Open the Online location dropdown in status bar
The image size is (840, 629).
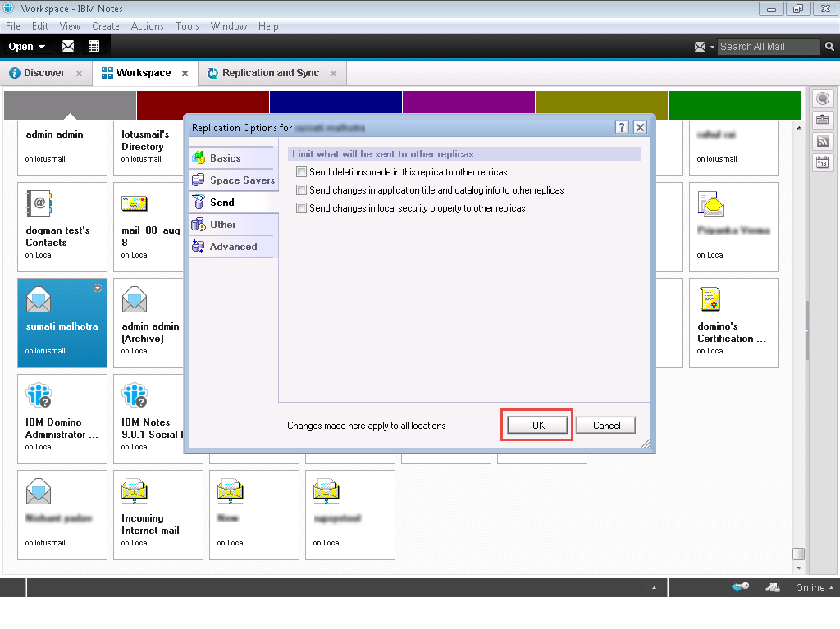815,588
